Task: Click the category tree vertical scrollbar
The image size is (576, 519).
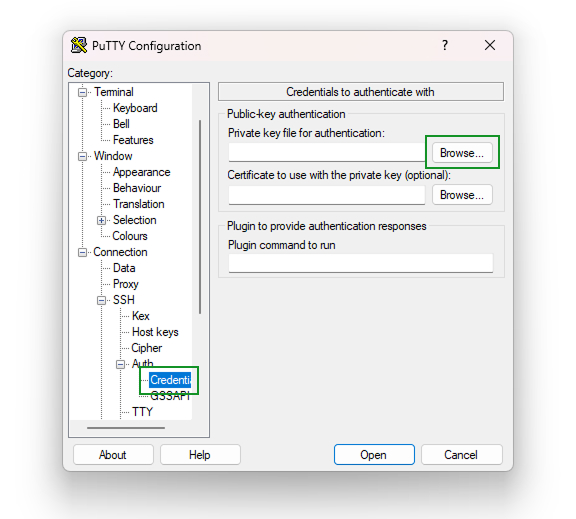Action: [x=200, y=217]
